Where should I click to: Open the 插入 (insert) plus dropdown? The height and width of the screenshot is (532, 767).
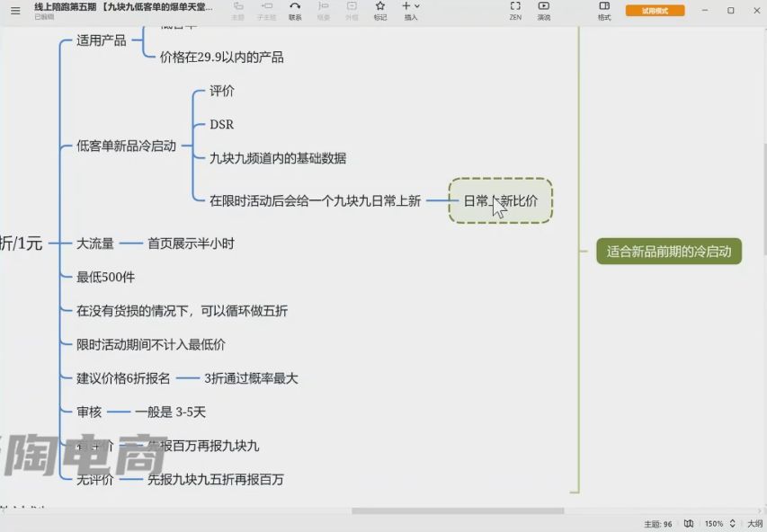(410, 10)
